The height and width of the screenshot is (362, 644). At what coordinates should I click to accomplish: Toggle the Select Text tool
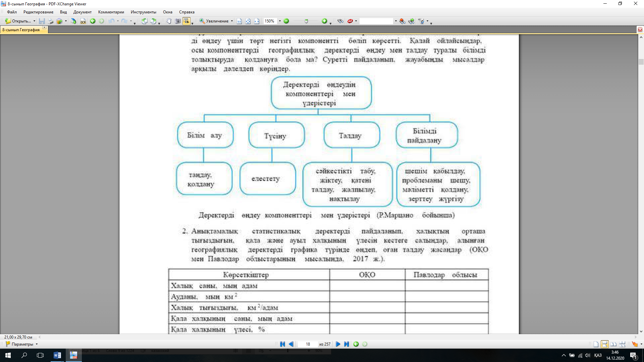tap(186, 21)
